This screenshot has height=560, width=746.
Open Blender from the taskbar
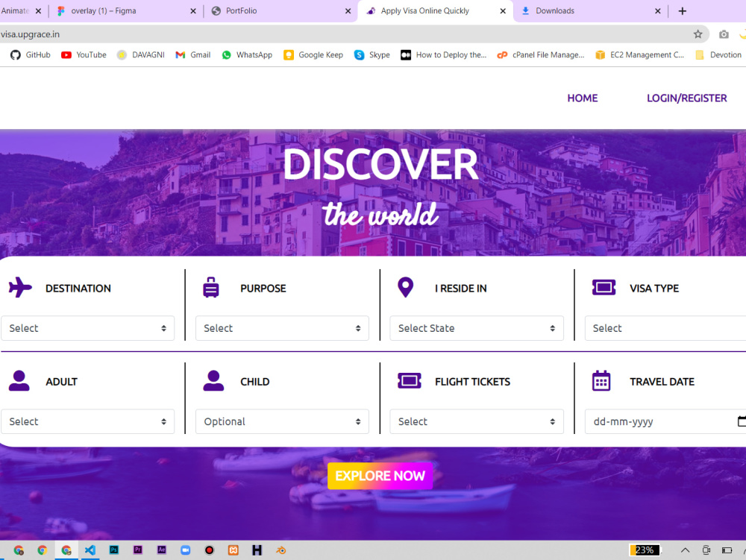click(x=280, y=550)
